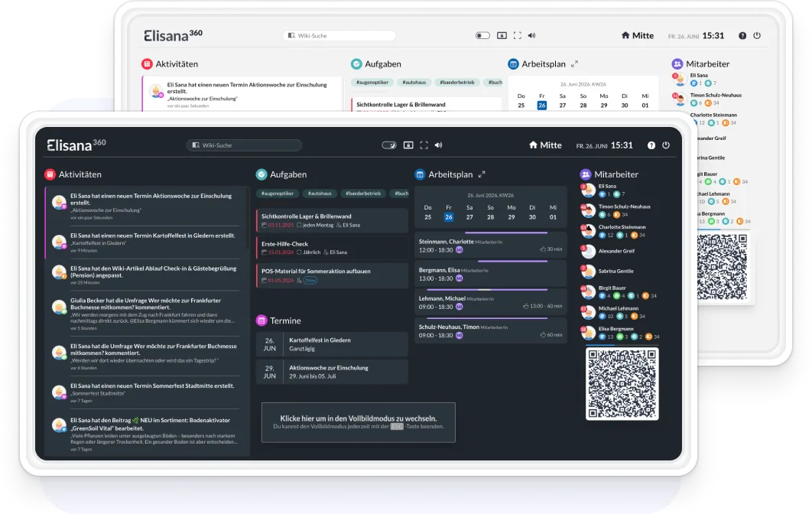Click screen lock icon in dark dashboard header
The image size is (812, 514).
point(408,145)
